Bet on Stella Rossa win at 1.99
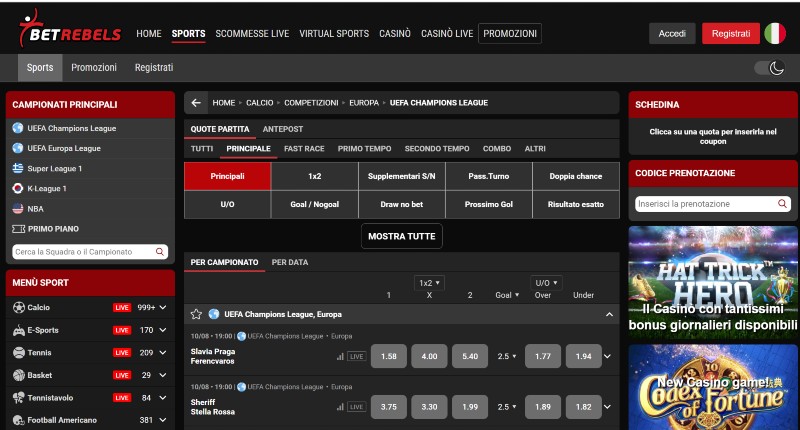This screenshot has width=800, height=430. pyautogui.click(x=470, y=407)
